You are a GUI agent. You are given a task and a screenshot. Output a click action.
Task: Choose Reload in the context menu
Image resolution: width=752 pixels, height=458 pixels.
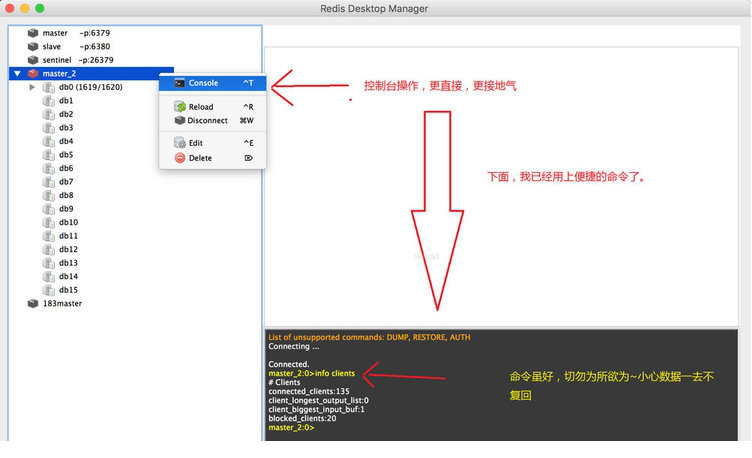tap(212, 107)
